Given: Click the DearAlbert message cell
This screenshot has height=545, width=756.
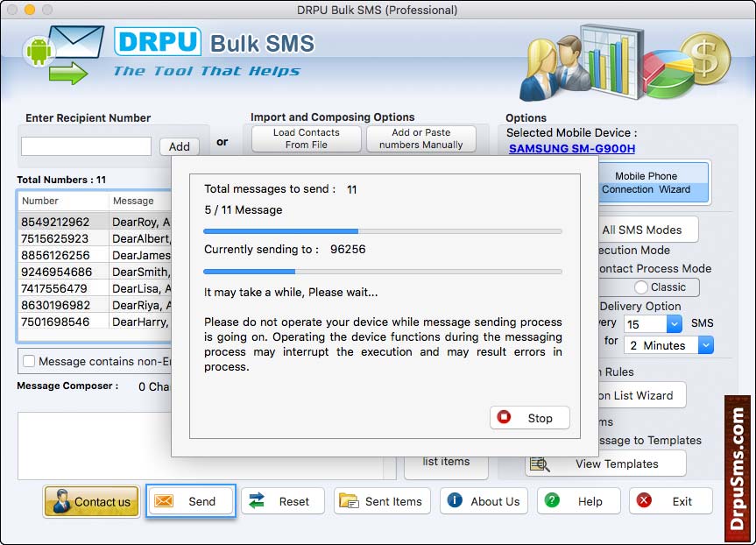Looking at the screenshot, I should click(x=140, y=238).
